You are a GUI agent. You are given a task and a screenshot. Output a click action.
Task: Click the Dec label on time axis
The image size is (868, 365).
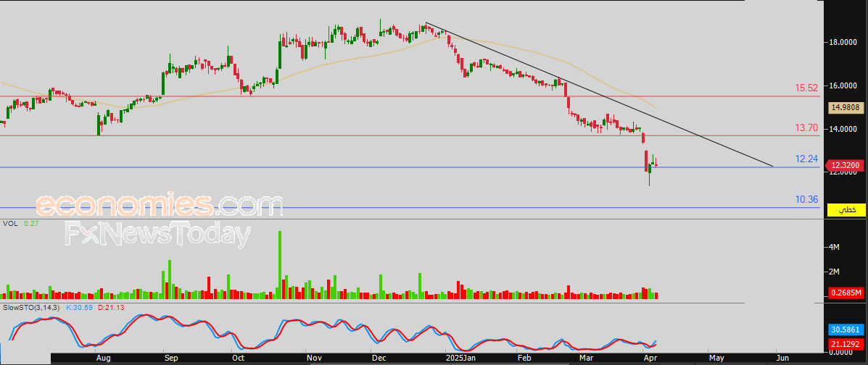click(x=379, y=358)
